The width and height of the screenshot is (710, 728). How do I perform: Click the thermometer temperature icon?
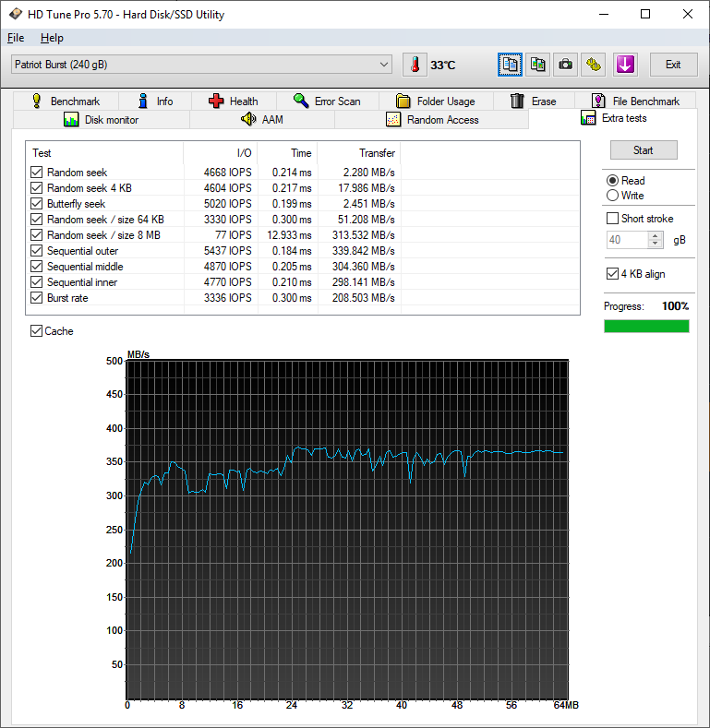tap(415, 65)
